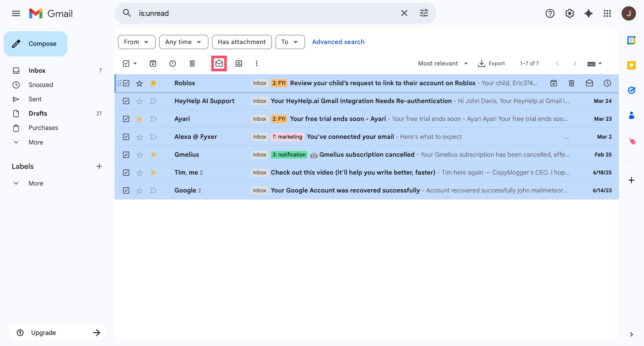
Task: Open Support help icon
Action: [550, 13]
